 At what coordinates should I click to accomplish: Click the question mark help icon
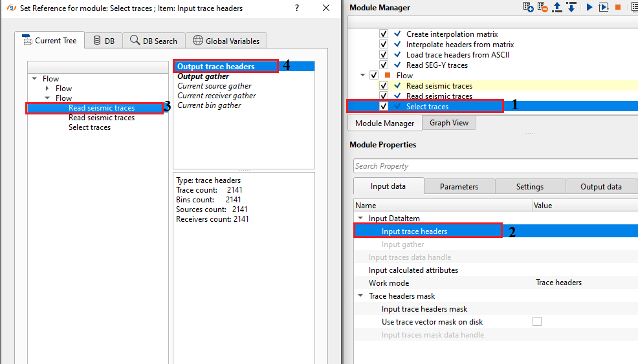(296, 8)
